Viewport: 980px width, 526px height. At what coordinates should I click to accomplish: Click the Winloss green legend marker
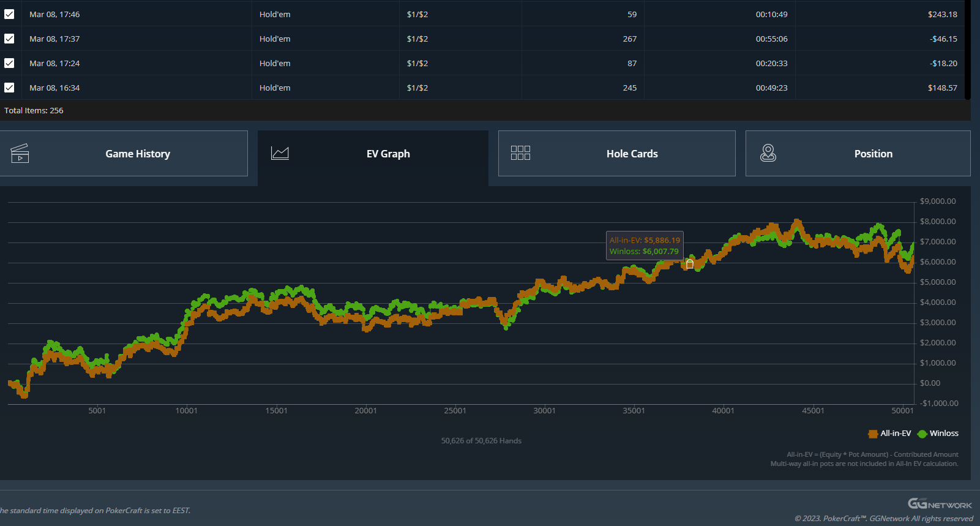922,434
